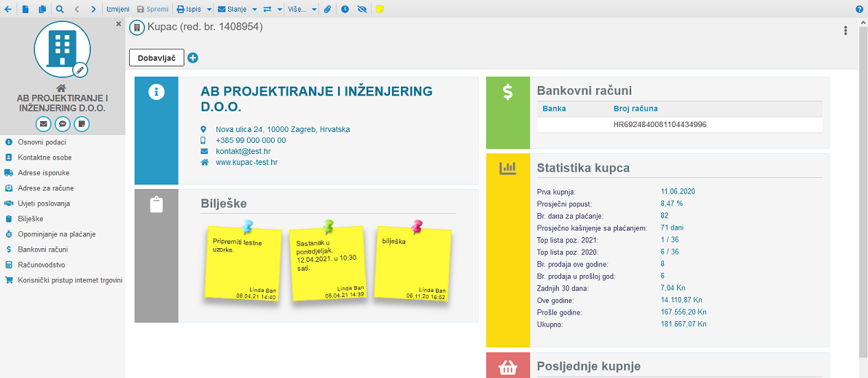The height and width of the screenshot is (378, 868).
Task: Click the envelope icon under company name
Action: [44, 123]
